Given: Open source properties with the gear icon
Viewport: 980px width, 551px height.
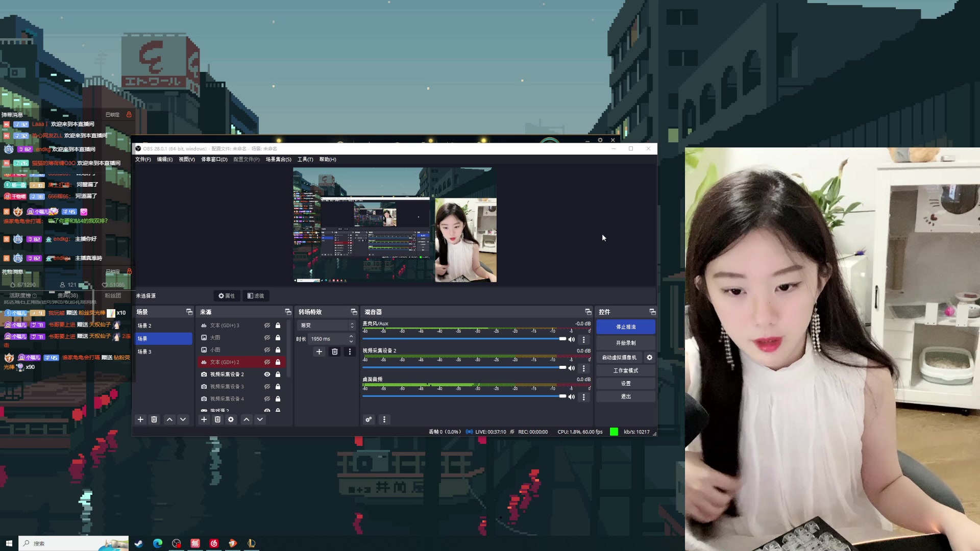Looking at the screenshot, I should point(231,419).
